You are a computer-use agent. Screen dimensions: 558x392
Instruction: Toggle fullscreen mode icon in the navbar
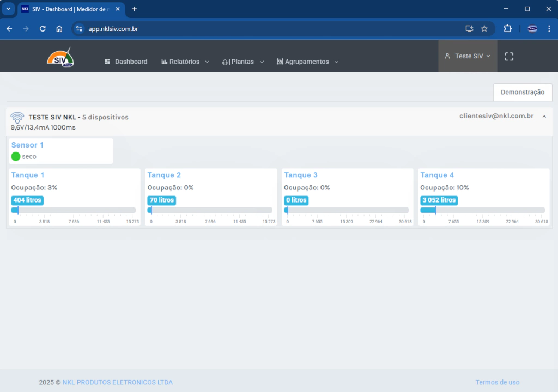tap(509, 56)
